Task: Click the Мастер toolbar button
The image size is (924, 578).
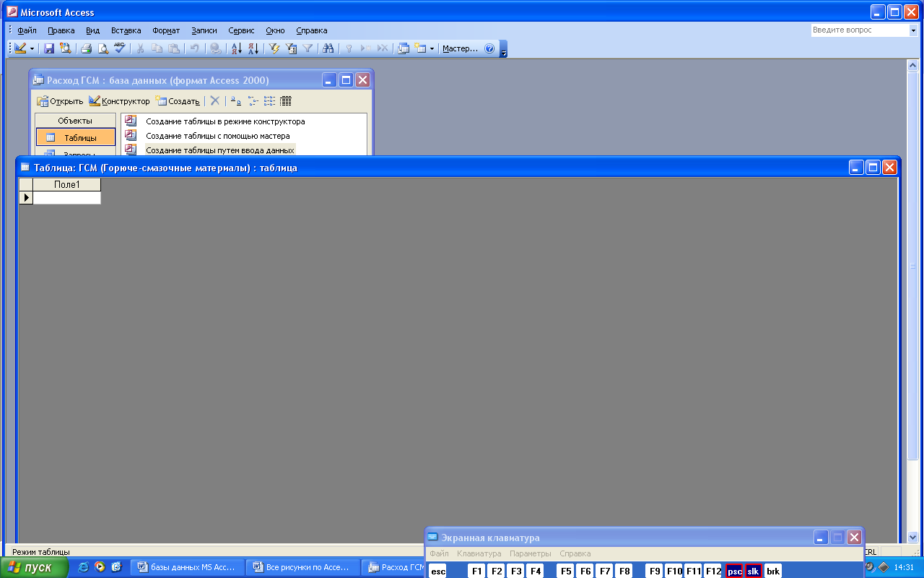Action: [x=460, y=48]
